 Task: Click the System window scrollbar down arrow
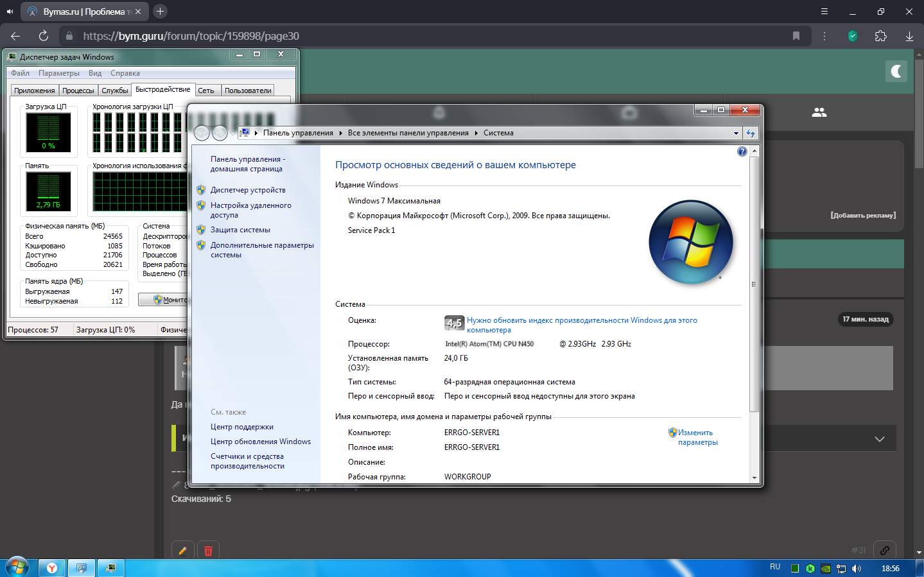point(754,478)
